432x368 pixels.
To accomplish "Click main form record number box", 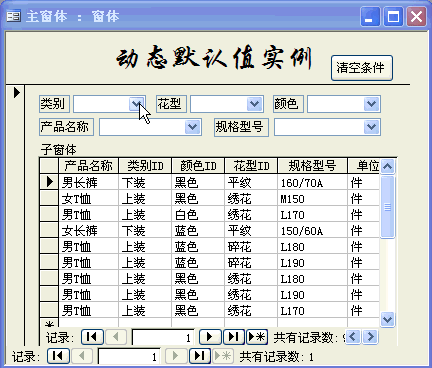I will click(x=129, y=356).
